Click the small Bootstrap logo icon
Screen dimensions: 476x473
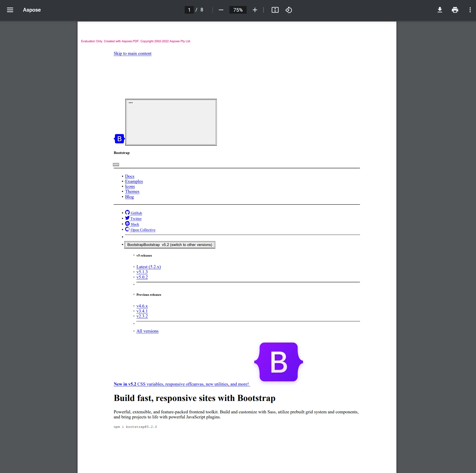[120, 139]
